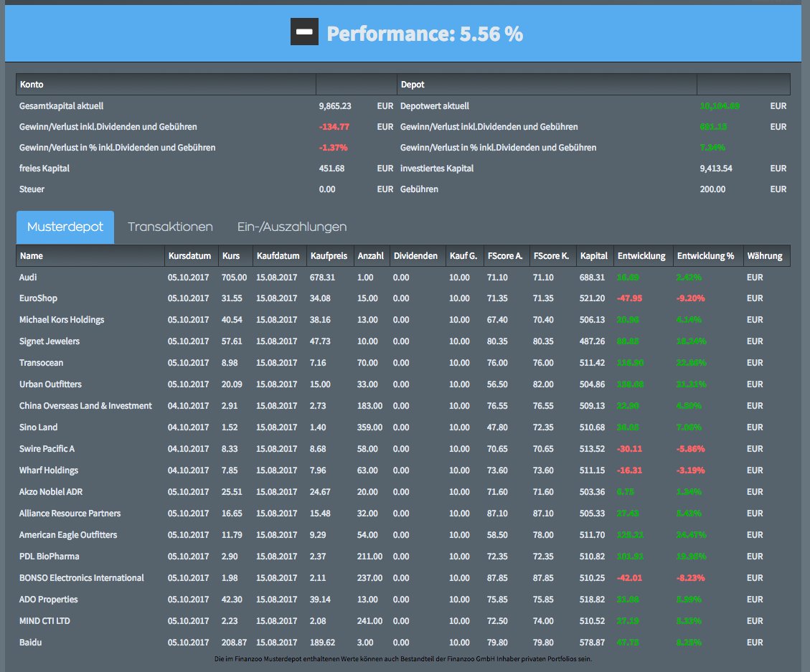Sort holdings by Kurs column header
The width and height of the screenshot is (810, 672).
coord(235,255)
